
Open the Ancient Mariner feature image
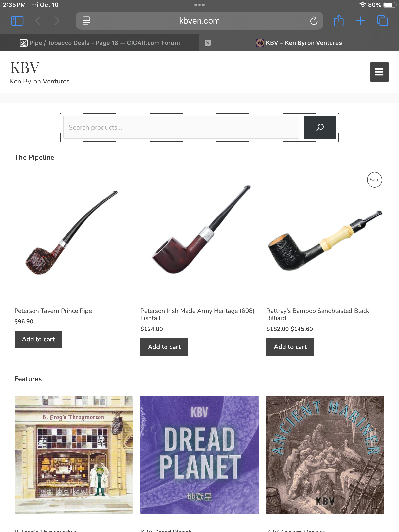pyautogui.click(x=325, y=455)
